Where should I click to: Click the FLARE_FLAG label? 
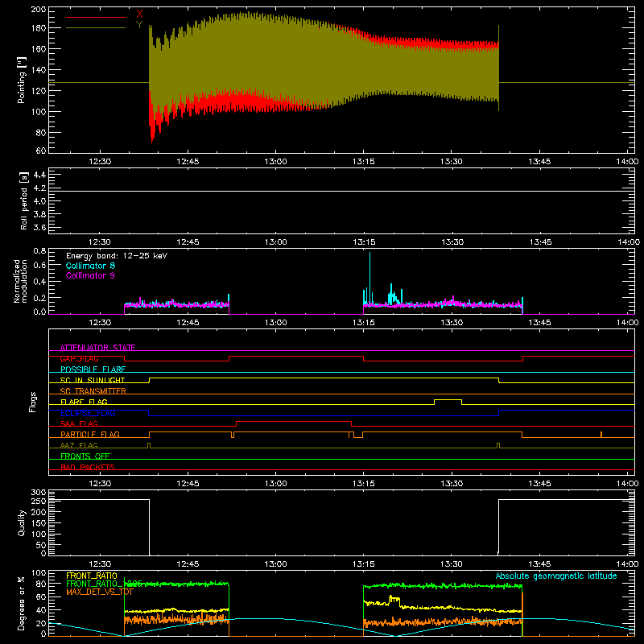[x=84, y=402]
